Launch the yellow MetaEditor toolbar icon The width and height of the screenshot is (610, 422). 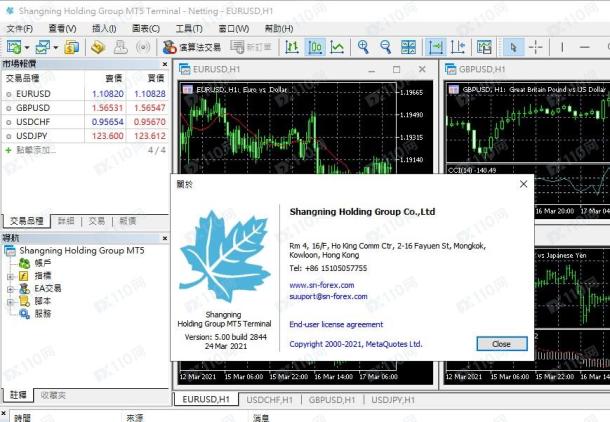click(98, 47)
